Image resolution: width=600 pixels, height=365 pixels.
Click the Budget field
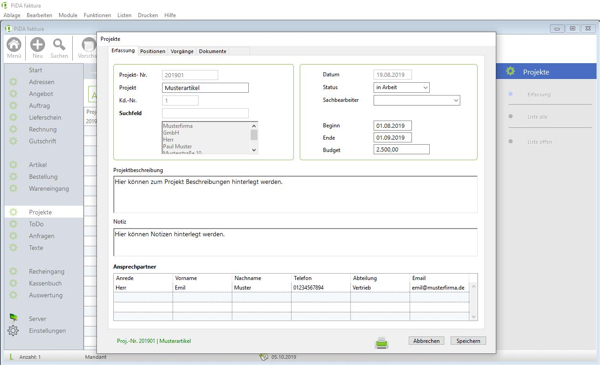pos(401,150)
